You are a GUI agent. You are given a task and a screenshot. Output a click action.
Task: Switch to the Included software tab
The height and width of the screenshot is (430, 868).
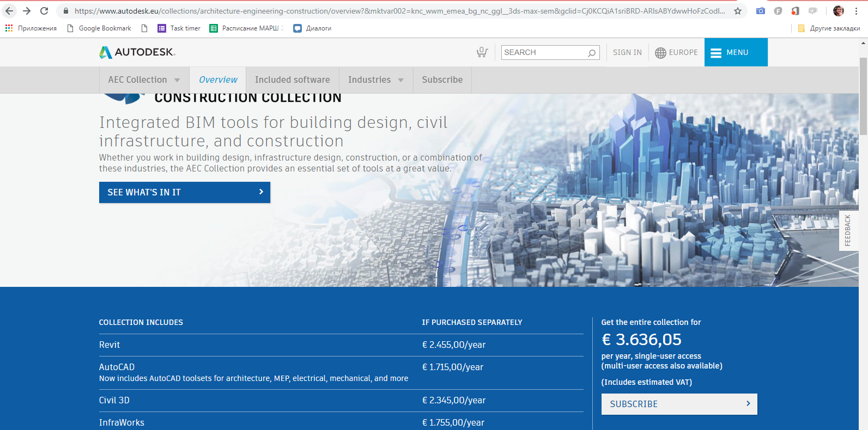pyautogui.click(x=293, y=80)
